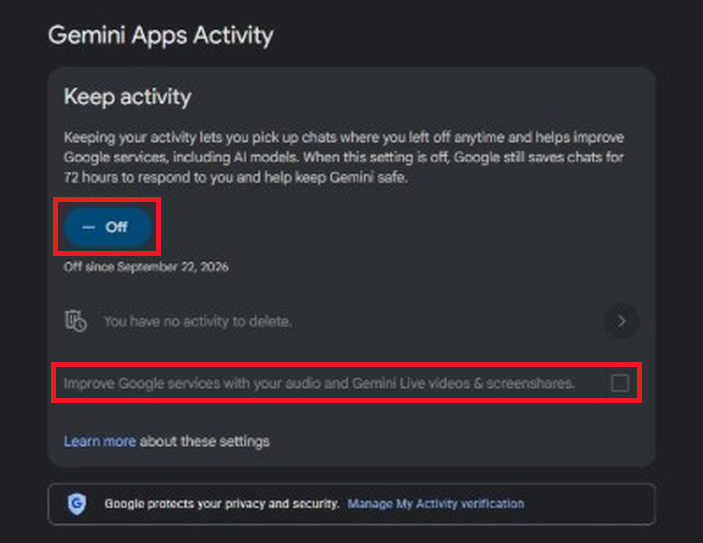The image size is (703, 543).
Task: Click the 'Keeping your activity lets you' description
Action: pyautogui.click(x=344, y=157)
